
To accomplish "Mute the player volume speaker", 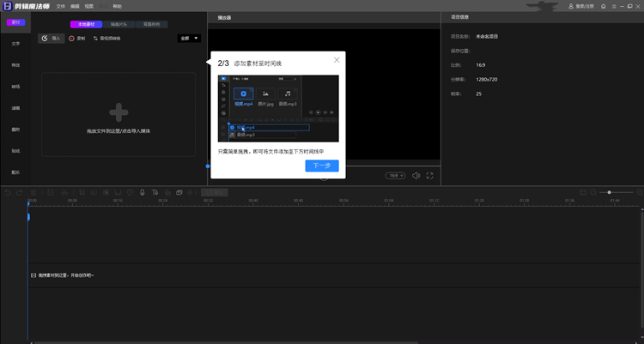I will (416, 176).
